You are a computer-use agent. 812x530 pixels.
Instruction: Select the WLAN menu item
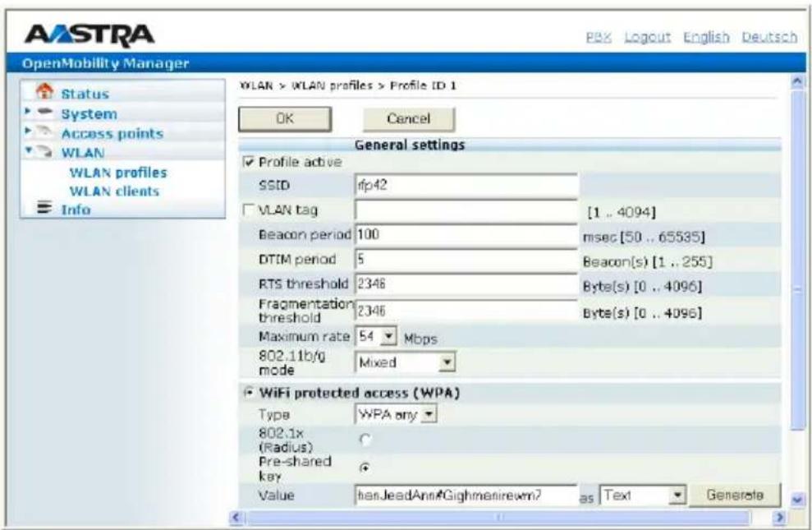pyautogui.click(x=83, y=153)
